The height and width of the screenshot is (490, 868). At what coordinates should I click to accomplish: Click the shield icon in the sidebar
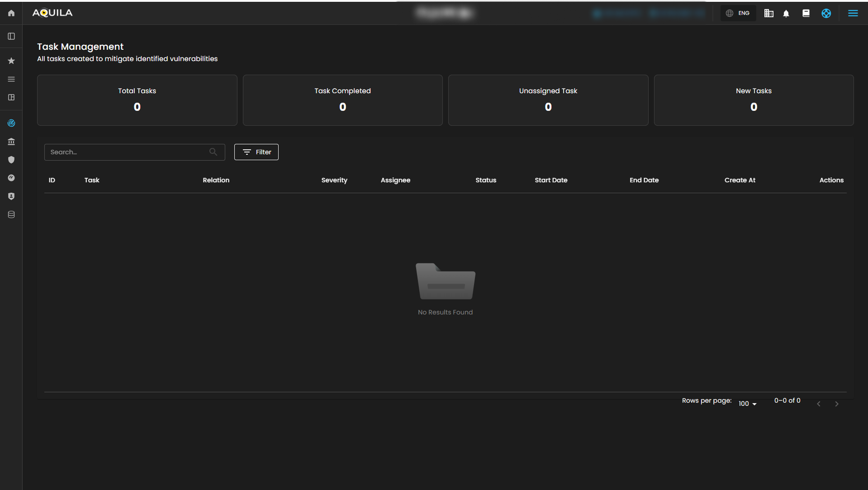click(11, 160)
